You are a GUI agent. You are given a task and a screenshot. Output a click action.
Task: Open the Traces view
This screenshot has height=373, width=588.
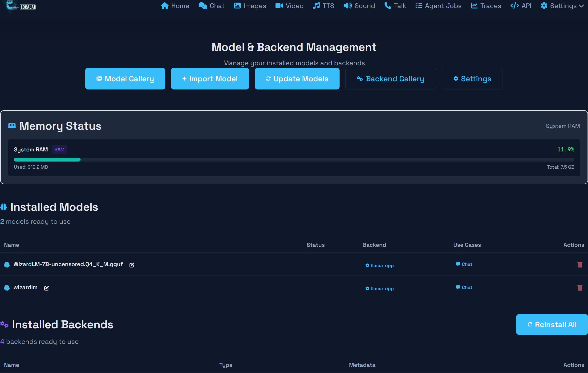486,6
